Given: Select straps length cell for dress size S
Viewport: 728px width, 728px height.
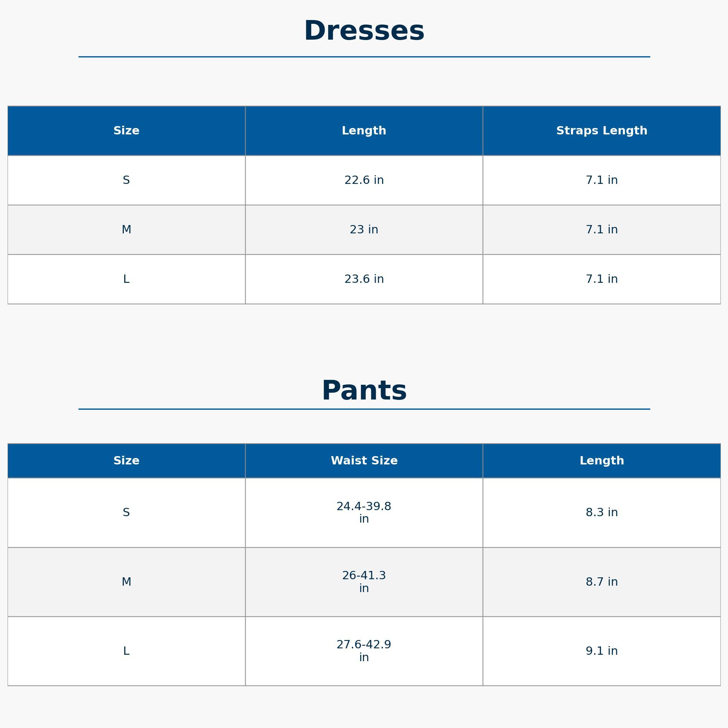Looking at the screenshot, I should [602, 180].
